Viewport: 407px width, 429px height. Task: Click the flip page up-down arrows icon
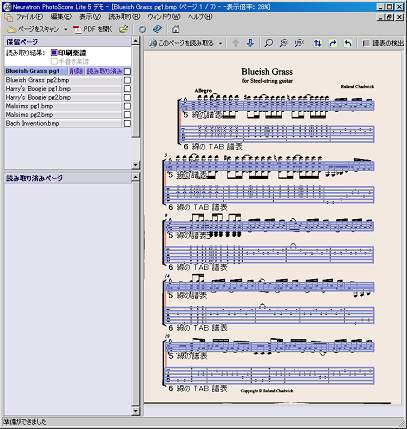318,43
